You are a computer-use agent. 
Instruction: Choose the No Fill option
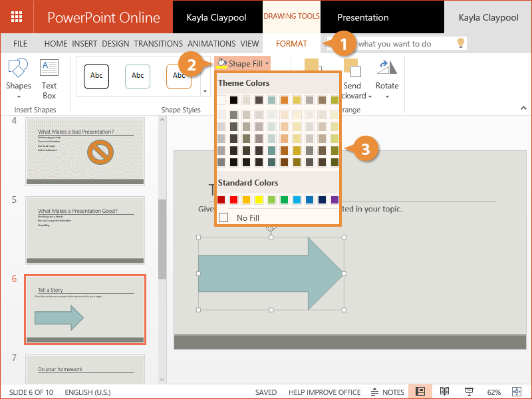point(247,217)
